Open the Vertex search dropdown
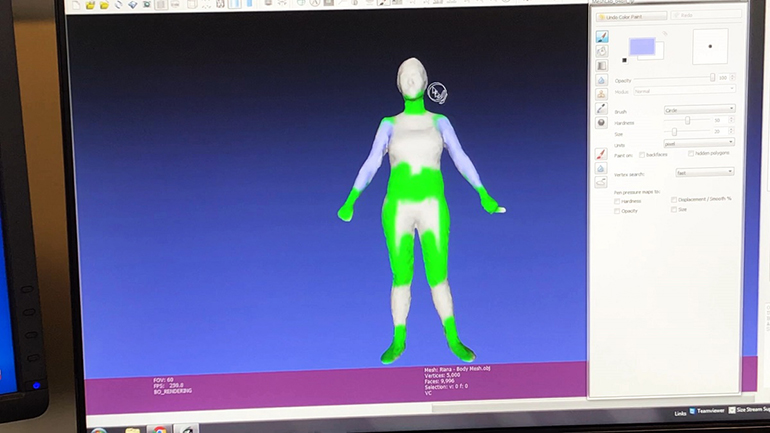The height and width of the screenshot is (433, 770). click(x=705, y=172)
